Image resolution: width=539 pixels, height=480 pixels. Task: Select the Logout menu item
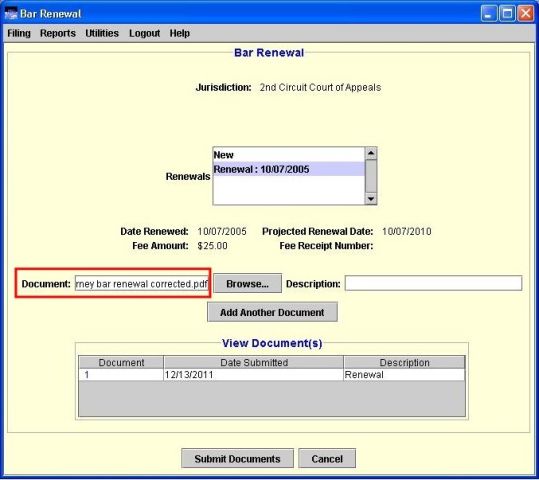[144, 33]
